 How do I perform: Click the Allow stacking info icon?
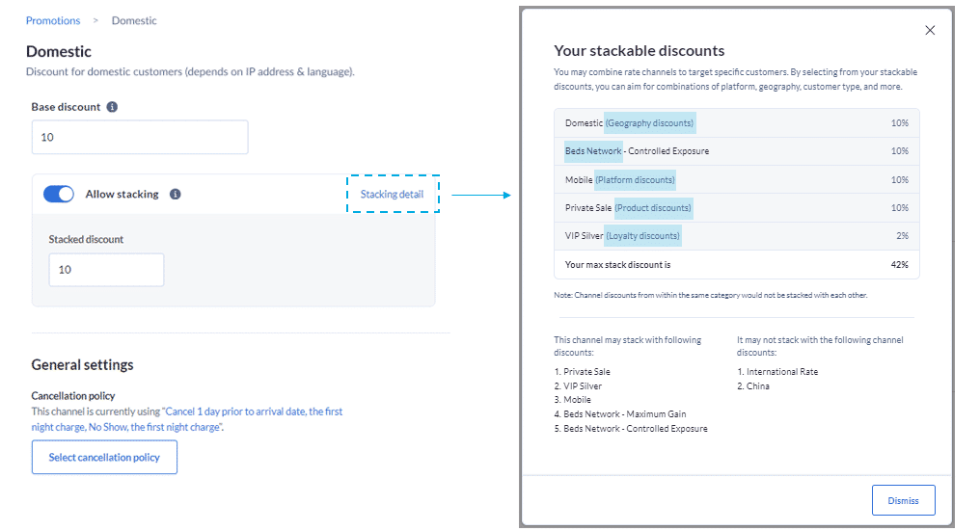pos(175,194)
